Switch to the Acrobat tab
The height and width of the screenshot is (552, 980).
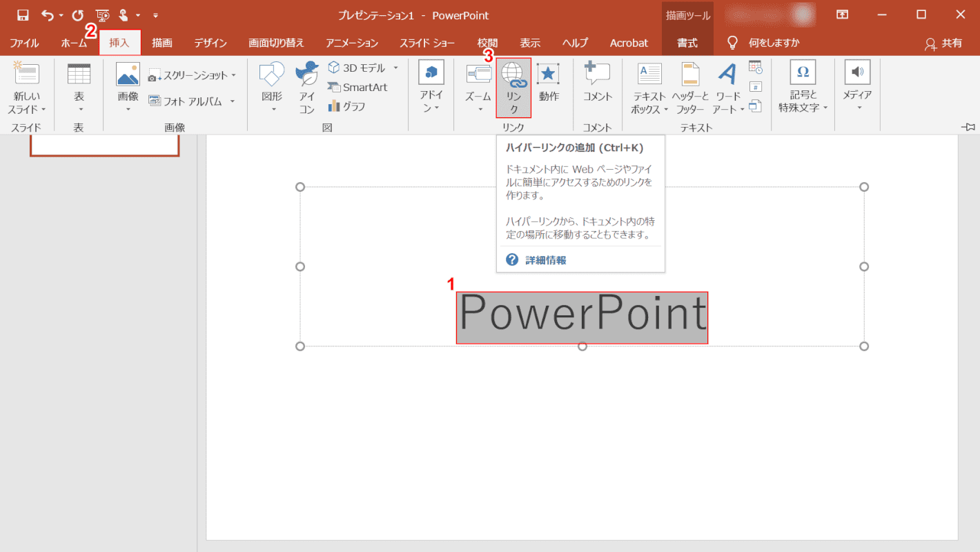629,43
